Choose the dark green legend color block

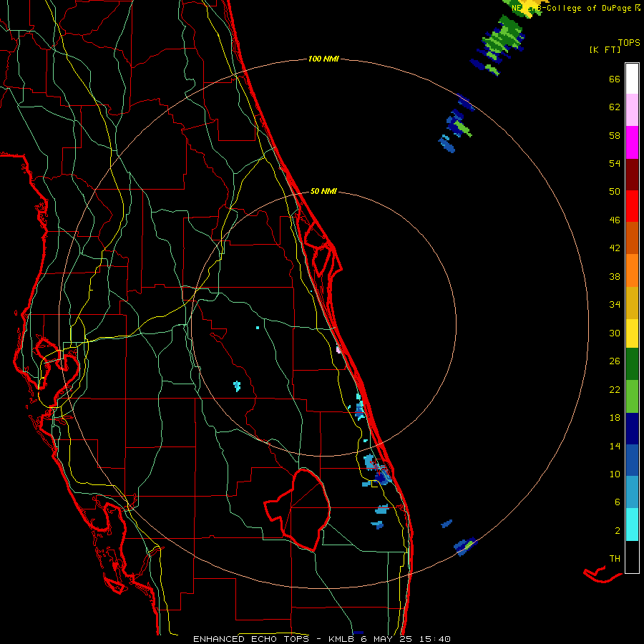point(632,364)
